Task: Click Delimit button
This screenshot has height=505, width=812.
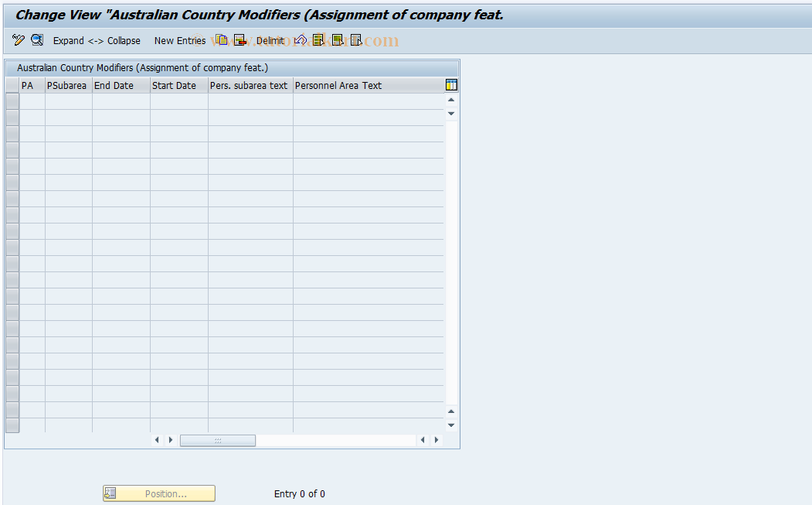Action: (x=270, y=40)
